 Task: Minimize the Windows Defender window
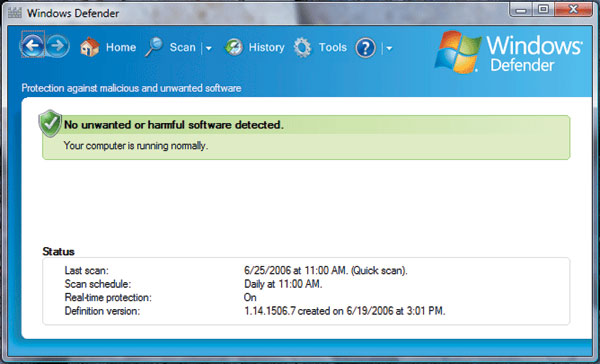[521, 9]
